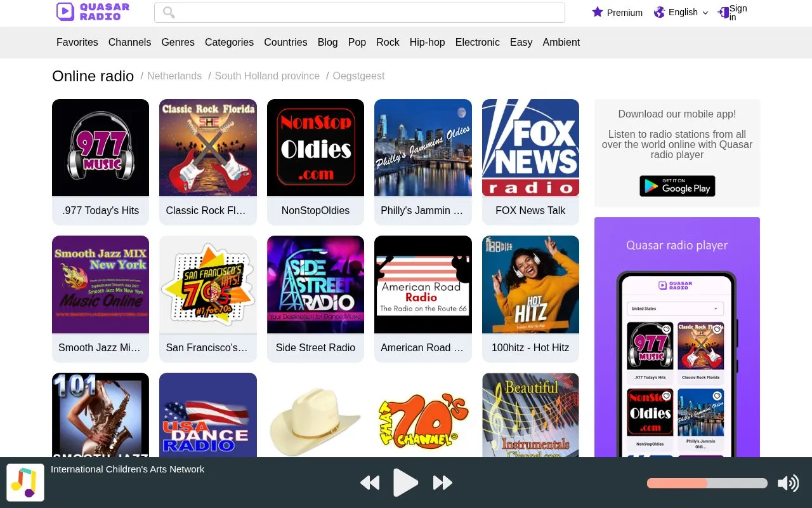Screen dimensions: 812x508
Task: Open the Classic Rock Florida guitar logo
Action: pyautogui.click(x=208, y=147)
